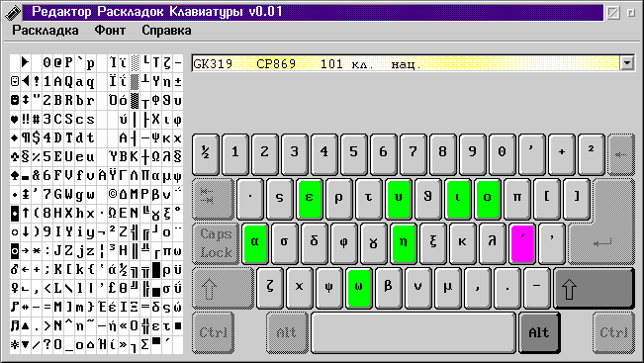Pick the paragraph ¶ symbol in table
This screenshot has height=363, width=644.
(x=26, y=138)
